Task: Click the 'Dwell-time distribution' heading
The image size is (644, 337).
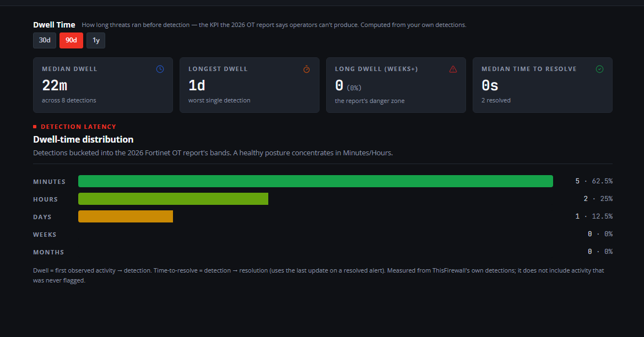Action: click(83, 139)
